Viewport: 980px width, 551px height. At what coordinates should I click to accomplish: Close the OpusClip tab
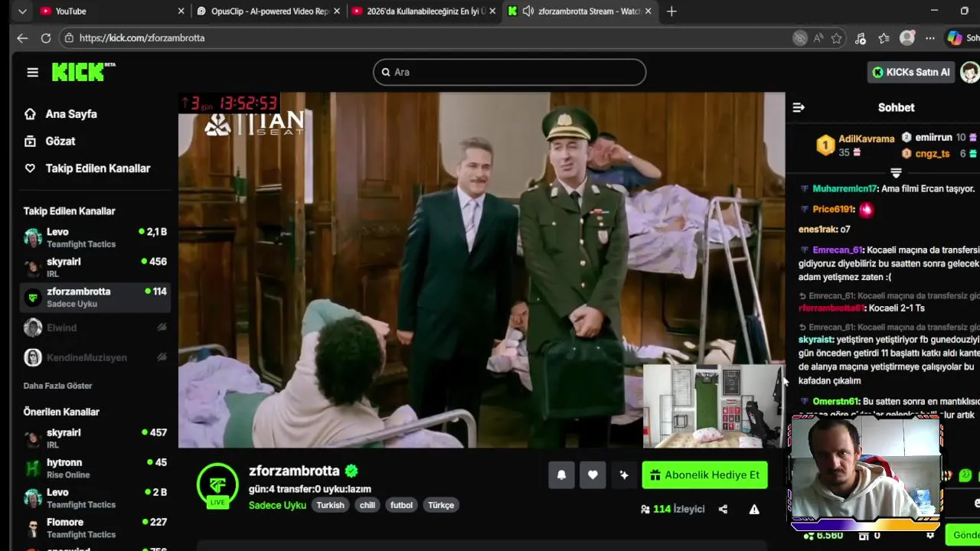tap(337, 11)
